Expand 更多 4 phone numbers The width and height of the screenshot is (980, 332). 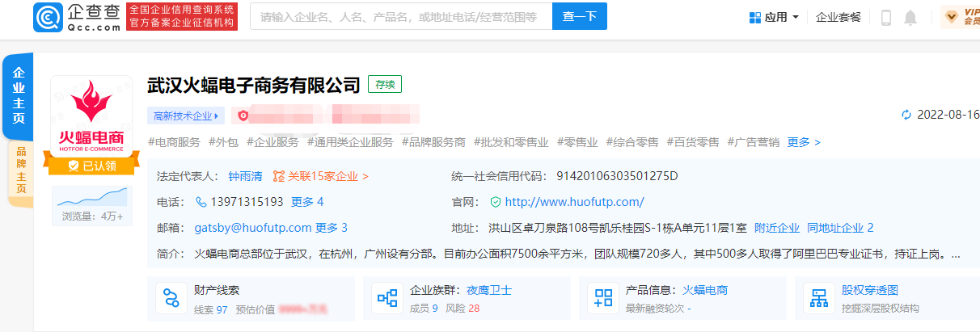click(x=307, y=201)
